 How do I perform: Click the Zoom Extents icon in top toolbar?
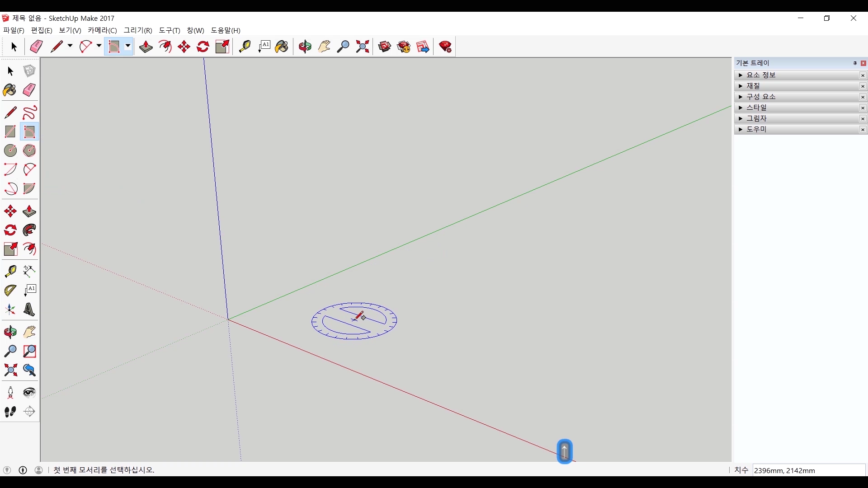[x=363, y=47]
